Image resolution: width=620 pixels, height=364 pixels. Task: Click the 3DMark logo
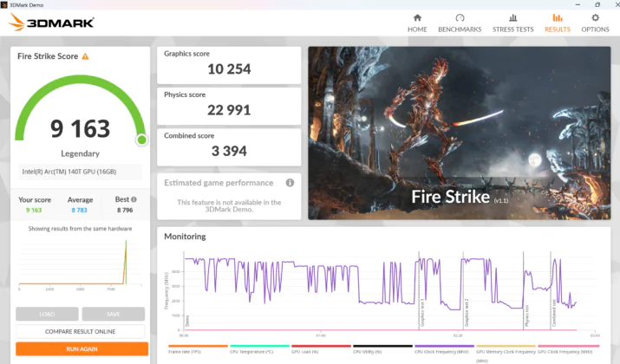[51, 23]
